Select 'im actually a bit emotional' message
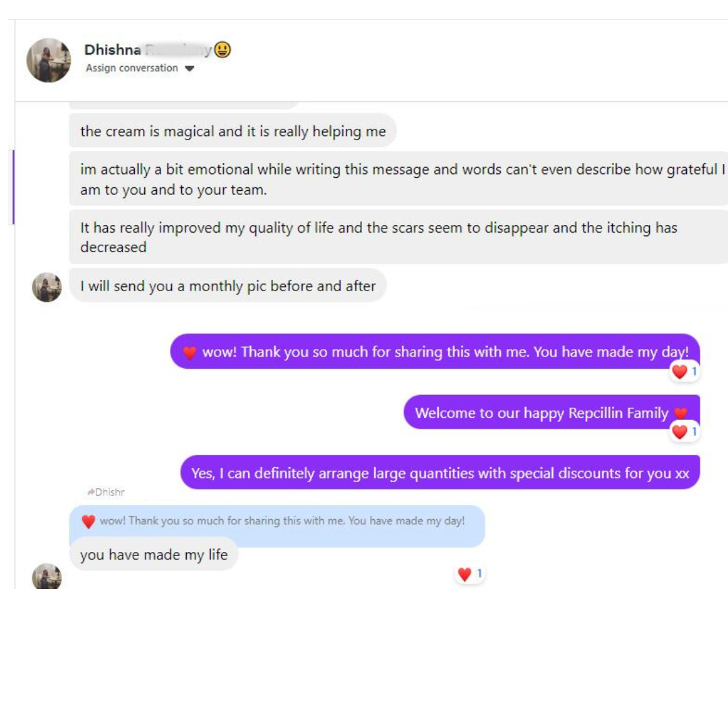The image size is (728, 728). [x=399, y=179]
